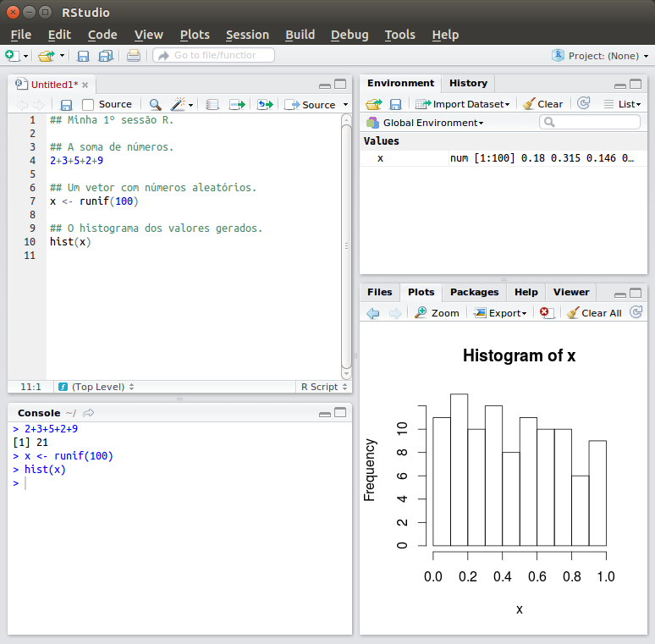Viewport: 655px width, 644px height.
Task: Click the print icon in main toolbar
Action: pos(134,56)
